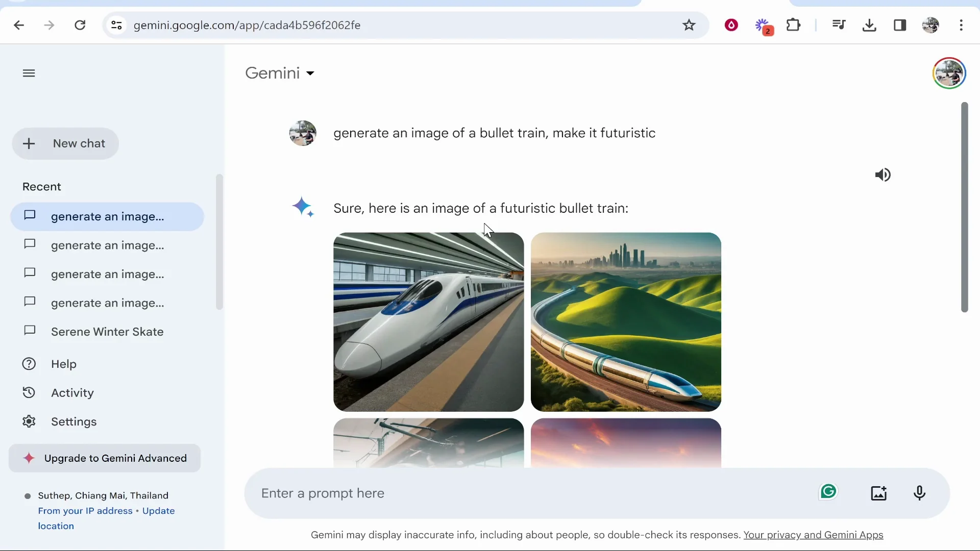Mute the read-aloud speaker icon
Screen dimensions: 980x551
(883, 175)
